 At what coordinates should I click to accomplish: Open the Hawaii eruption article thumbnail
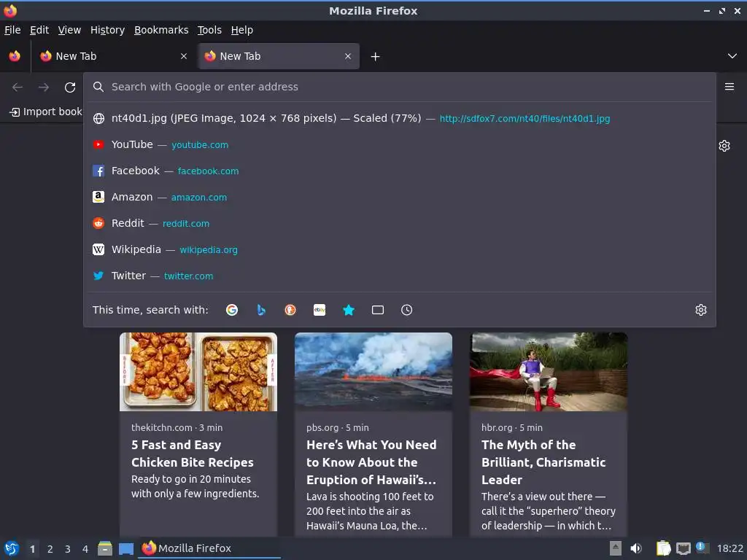[373, 372]
